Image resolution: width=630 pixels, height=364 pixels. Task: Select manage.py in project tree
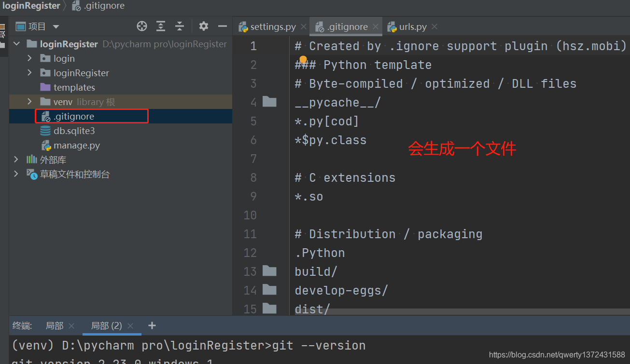(77, 145)
